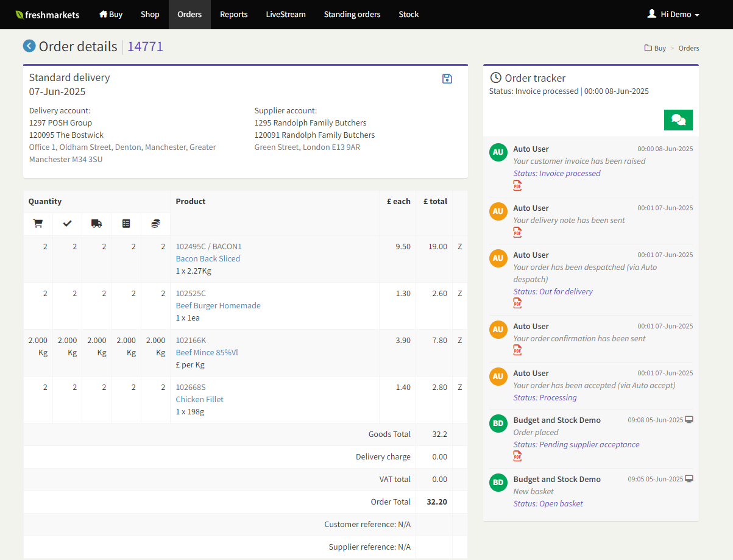Click product code 102525C
Screen dimensions: 733x560
pos(191,293)
